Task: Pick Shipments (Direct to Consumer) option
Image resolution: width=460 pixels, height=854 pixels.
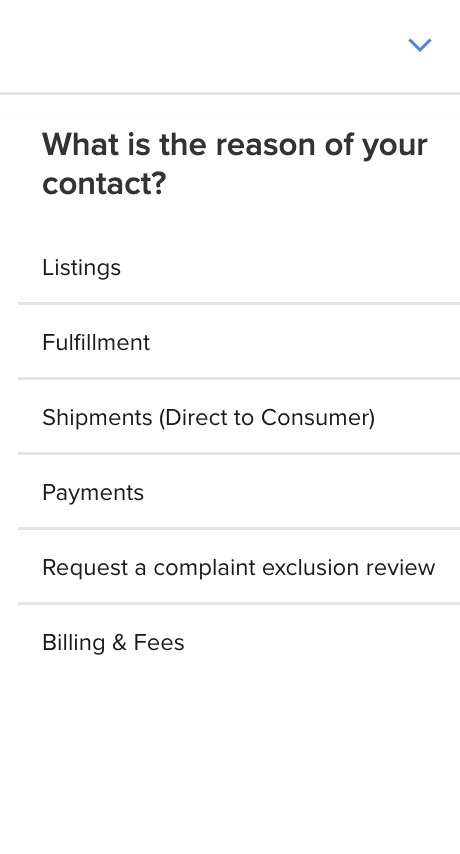Action: click(239, 417)
